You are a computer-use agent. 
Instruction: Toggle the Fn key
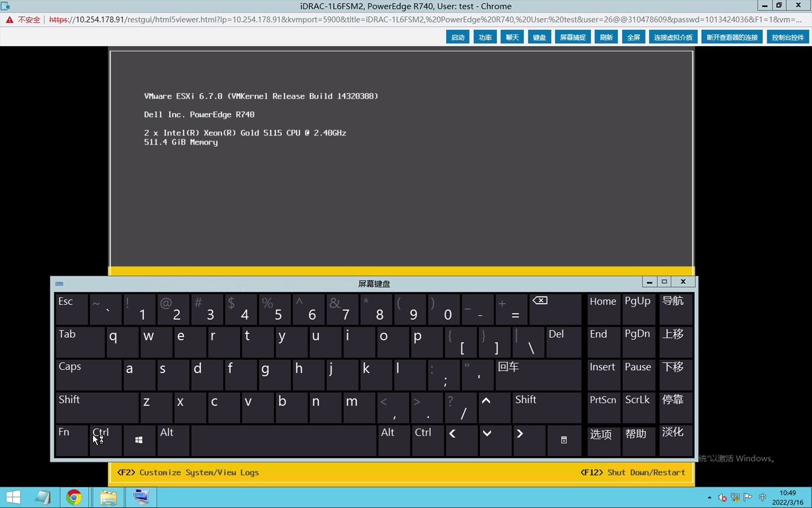coord(71,440)
